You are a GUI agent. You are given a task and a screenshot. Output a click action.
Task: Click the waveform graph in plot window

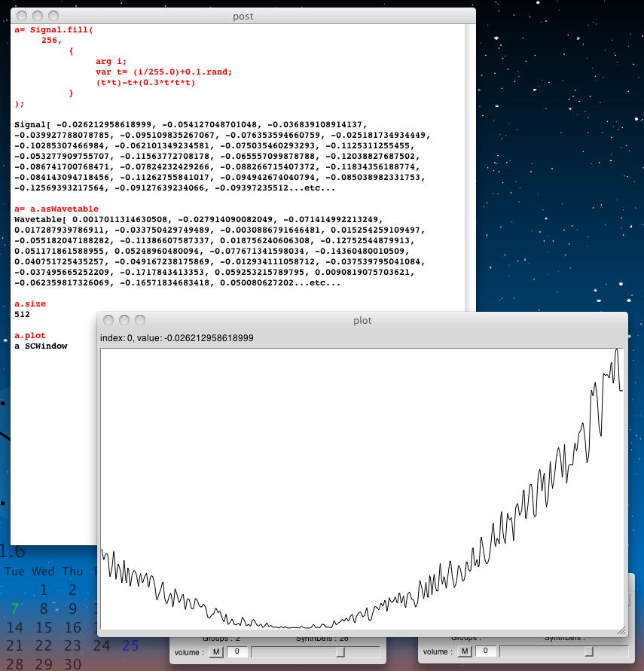click(x=362, y=488)
